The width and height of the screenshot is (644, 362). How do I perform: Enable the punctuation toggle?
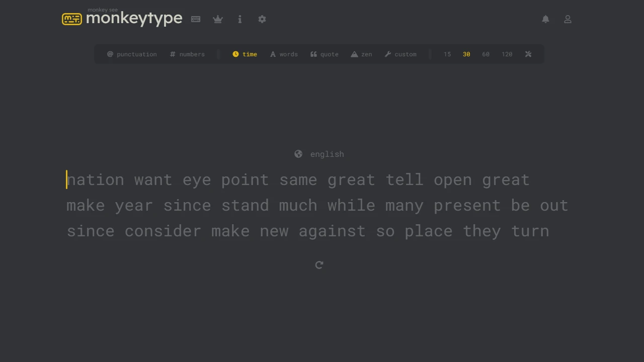pyautogui.click(x=132, y=54)
